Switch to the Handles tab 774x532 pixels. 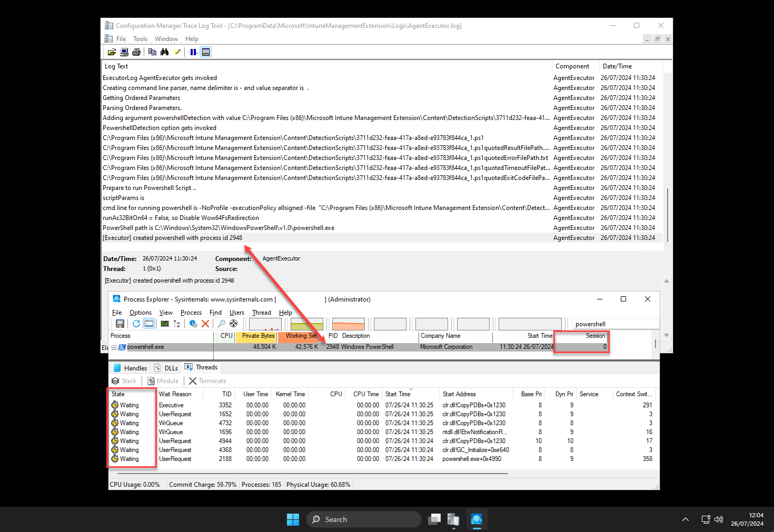(x=131, y=368)
